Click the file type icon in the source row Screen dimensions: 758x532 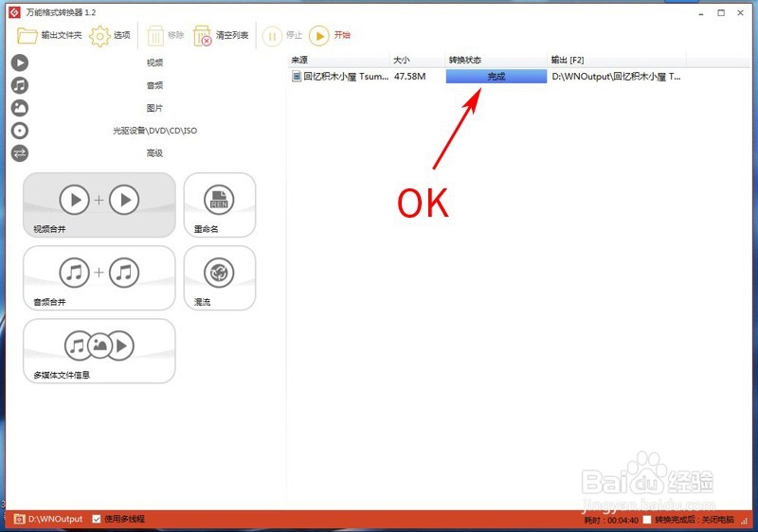(x=297, y=77)
